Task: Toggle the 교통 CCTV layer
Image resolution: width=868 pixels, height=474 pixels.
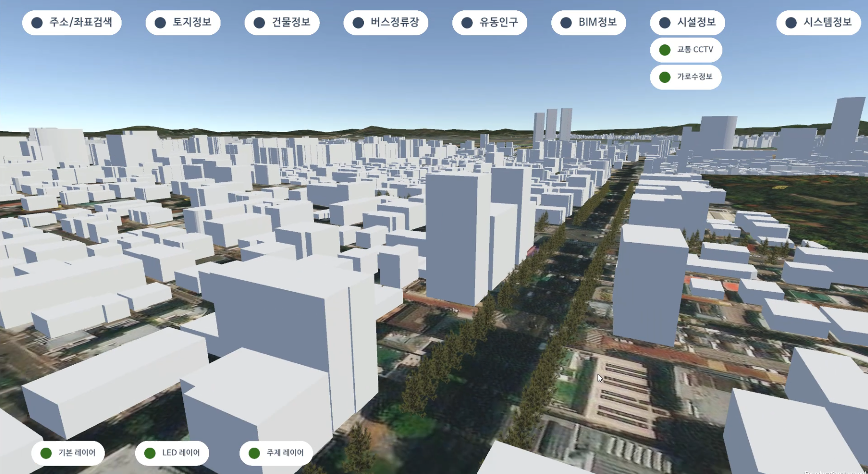Action: click(686, 50)
